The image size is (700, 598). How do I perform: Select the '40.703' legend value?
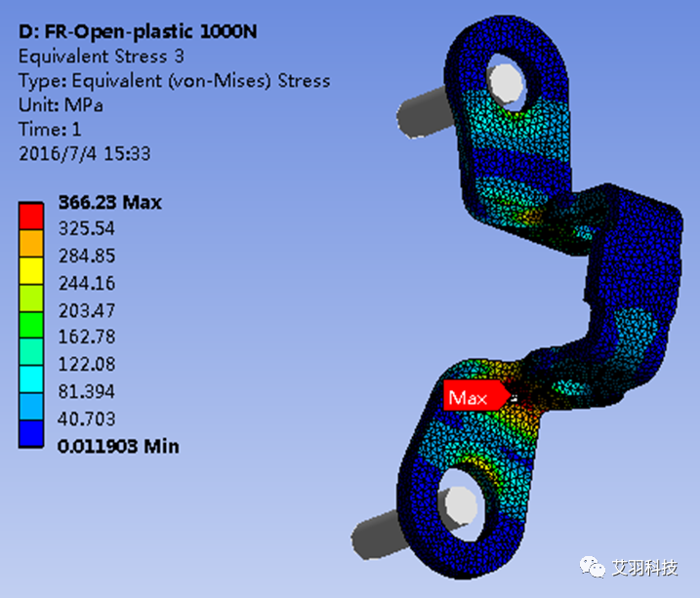[x=87, y=419]
